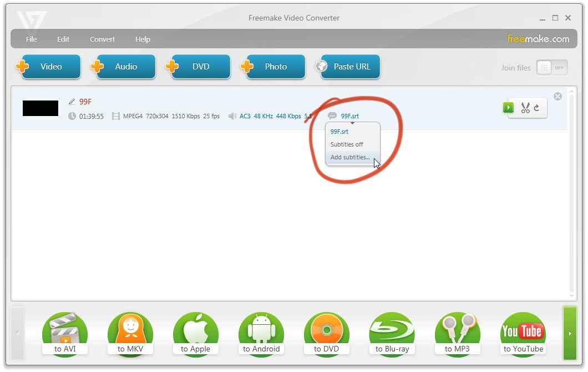Select the to Android output
This screenshot has width=588, height=372.
click(x=261, y=334)
